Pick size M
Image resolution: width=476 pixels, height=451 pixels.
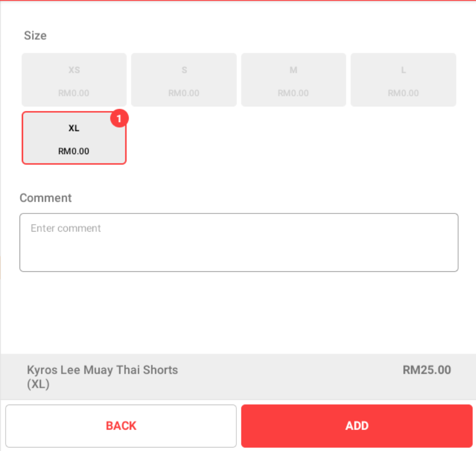[x=293, y=80]
